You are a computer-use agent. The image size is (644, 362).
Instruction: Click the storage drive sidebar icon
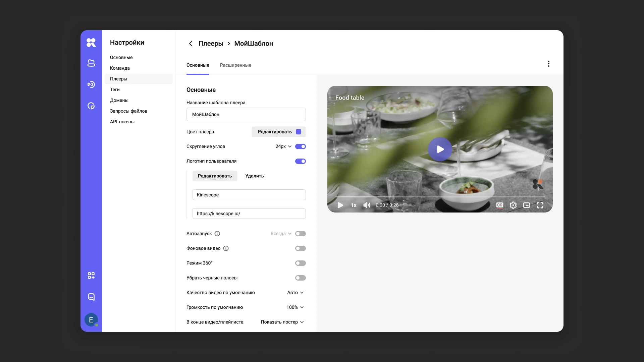(x=91, y=63)
